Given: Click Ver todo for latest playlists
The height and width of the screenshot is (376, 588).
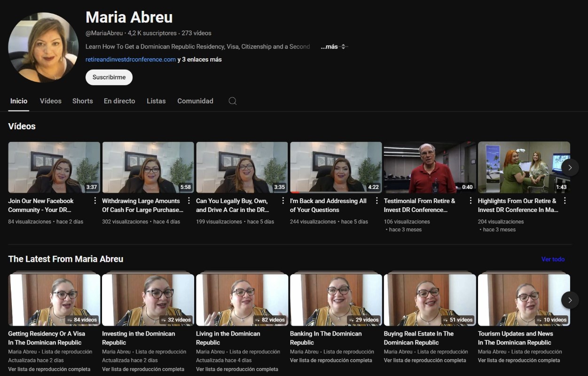Looking at the screenshot, I should 553,259.
